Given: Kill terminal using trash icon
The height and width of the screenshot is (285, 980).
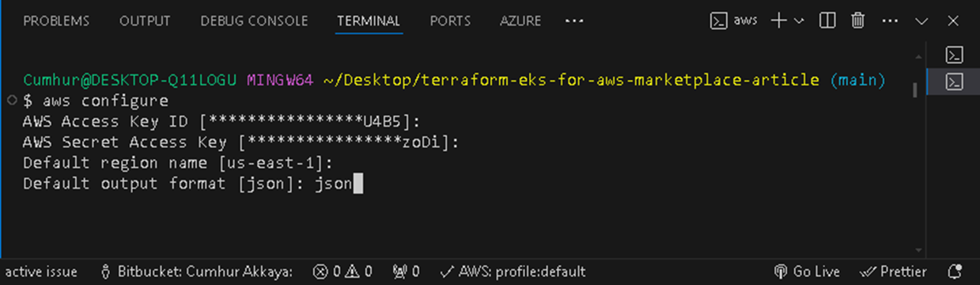Looking at the screenshot, I should coord(857,21).
